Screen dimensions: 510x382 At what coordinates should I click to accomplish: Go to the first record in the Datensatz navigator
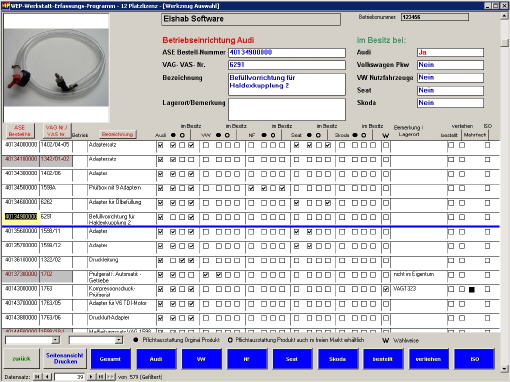point(37,377)
